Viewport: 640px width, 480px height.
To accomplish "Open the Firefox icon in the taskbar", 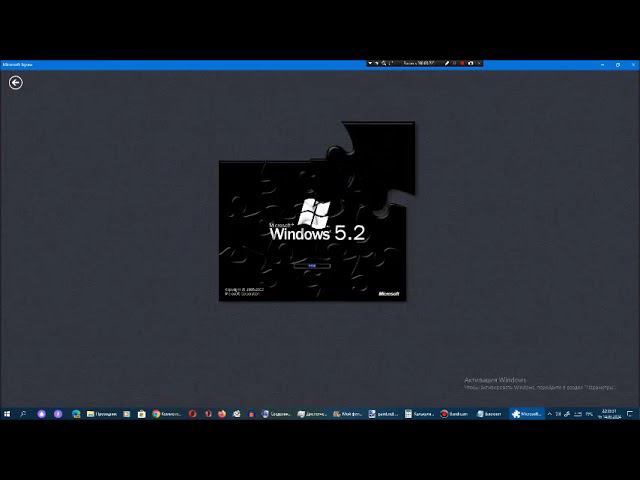I will (x=222, y=414).
